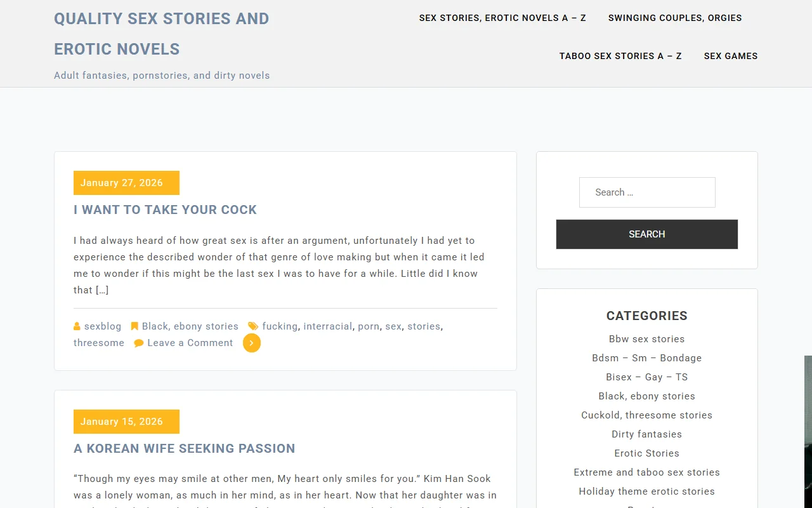The height and width of the screenshot is (508, 812).
Task: Click the Leave a Comment link
Action: tap(189, 343)
